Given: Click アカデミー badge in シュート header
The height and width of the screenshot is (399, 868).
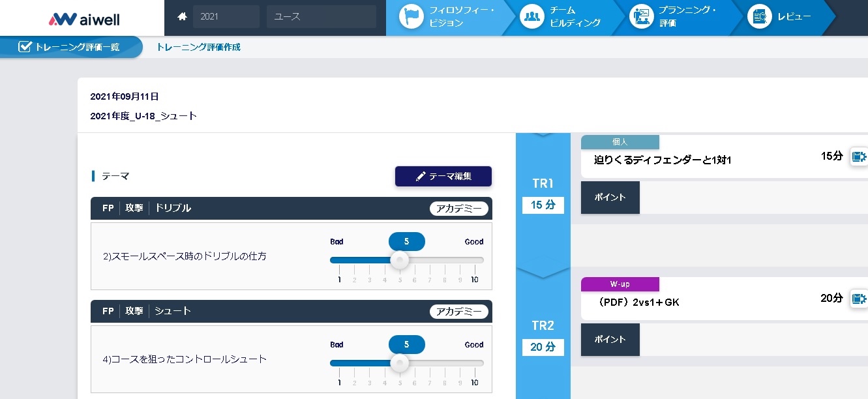Looking at the screenshot, I should tap(459, 312).
